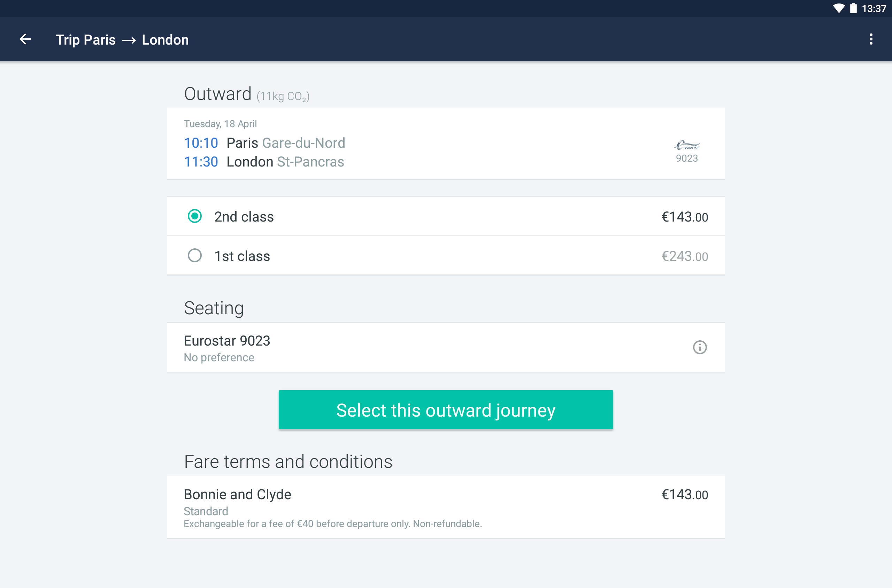This screenshot has width=892, height=588.
Task: Tap the clock showing 13:37
Action: [x=874, y=8]
